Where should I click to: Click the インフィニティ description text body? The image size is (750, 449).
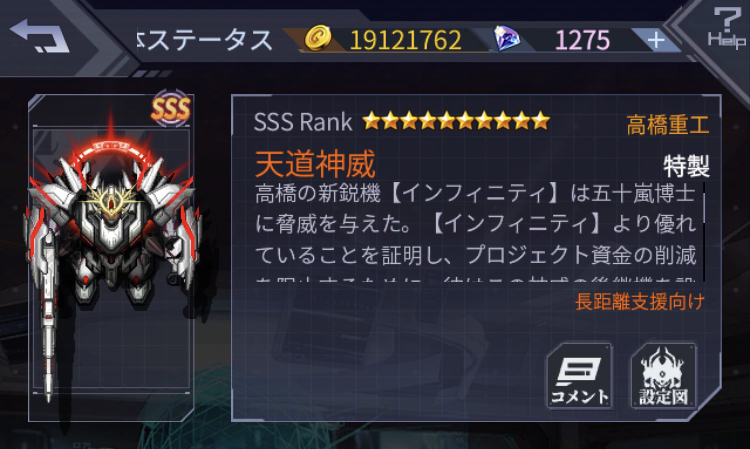pos(475,232)
